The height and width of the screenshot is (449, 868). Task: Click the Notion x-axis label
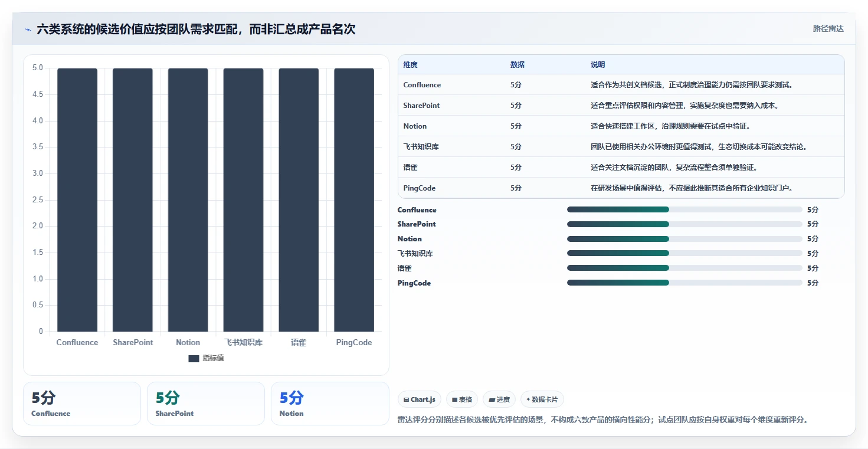click(188, 343)
